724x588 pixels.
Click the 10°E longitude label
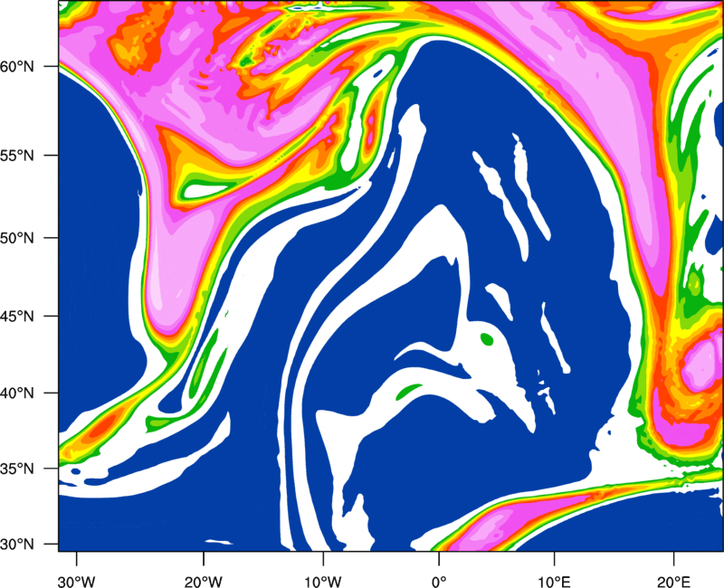(x=554, y=582)
